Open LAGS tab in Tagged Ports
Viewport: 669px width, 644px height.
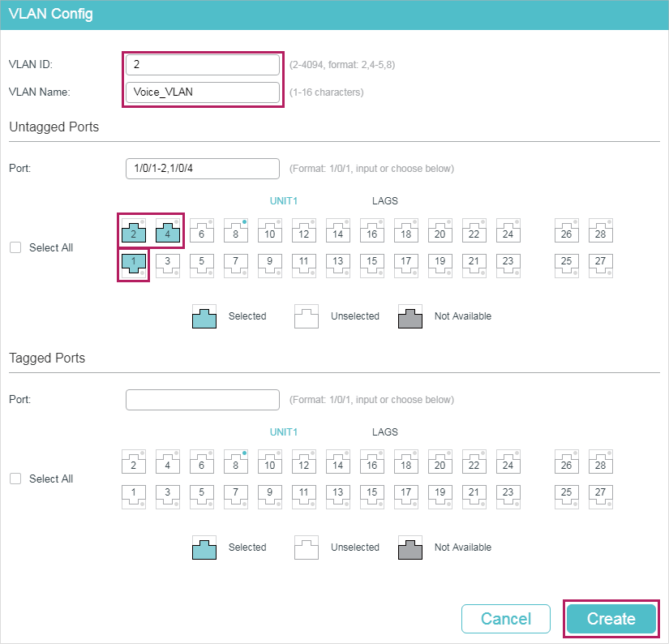385,432
